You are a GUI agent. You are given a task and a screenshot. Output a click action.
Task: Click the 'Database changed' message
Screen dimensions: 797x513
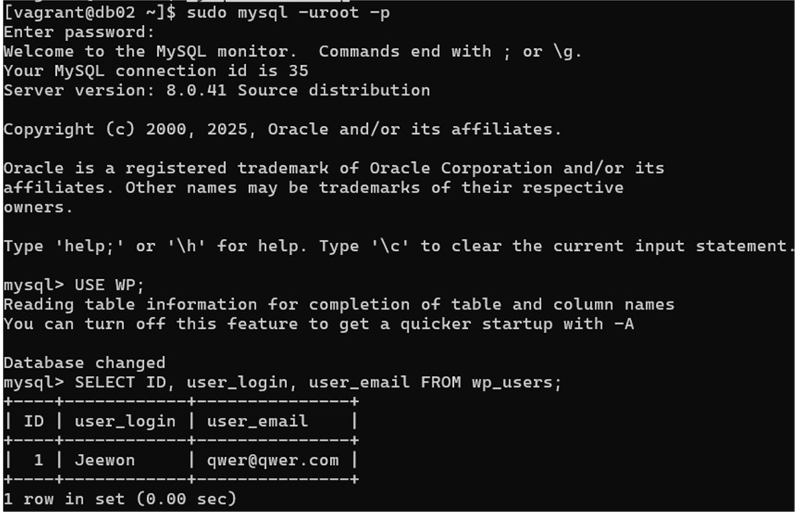(x=85, y=363)
